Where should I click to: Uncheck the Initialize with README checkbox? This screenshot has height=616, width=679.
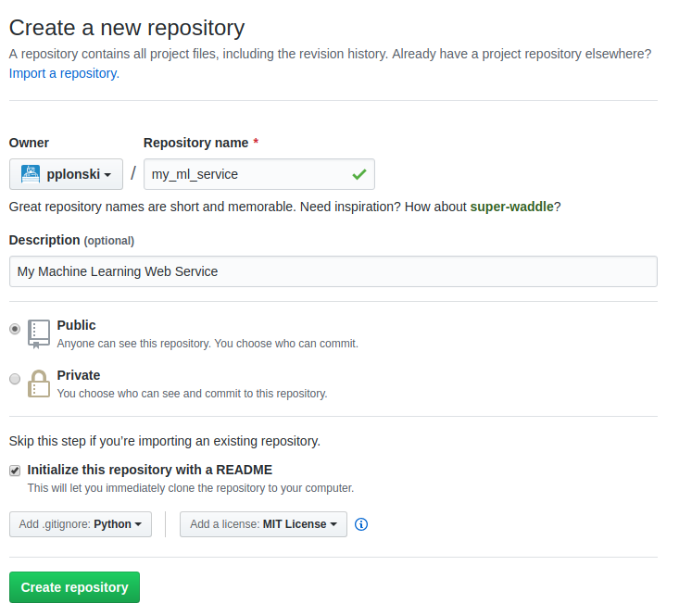[15, 470]
